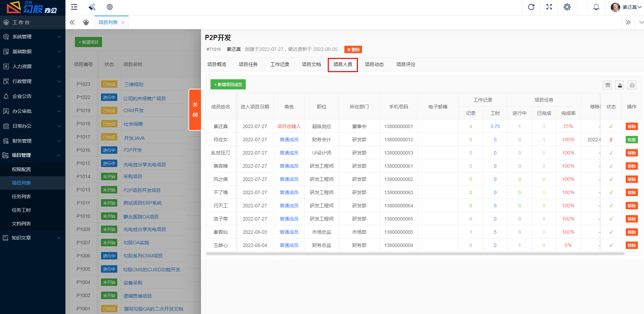644x314 pixels.
Task: Switch to 工作记录 tab
Action: [280, 64]
